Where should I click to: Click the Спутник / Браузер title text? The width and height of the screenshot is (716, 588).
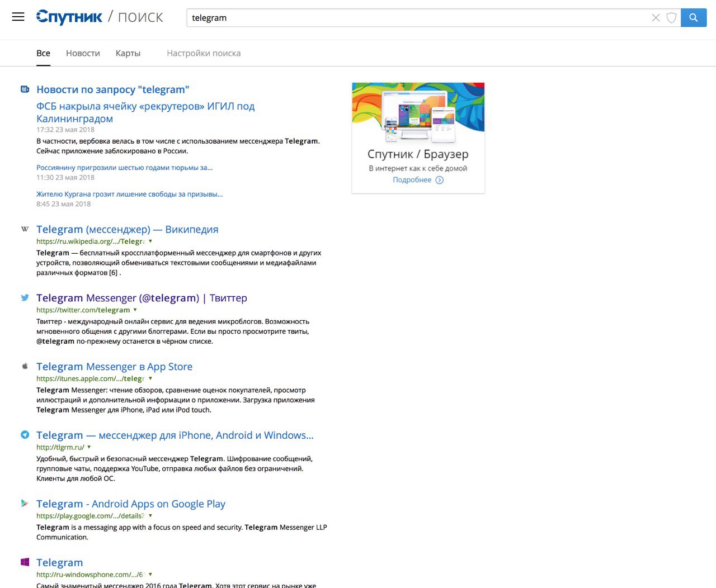pos(418,154)
